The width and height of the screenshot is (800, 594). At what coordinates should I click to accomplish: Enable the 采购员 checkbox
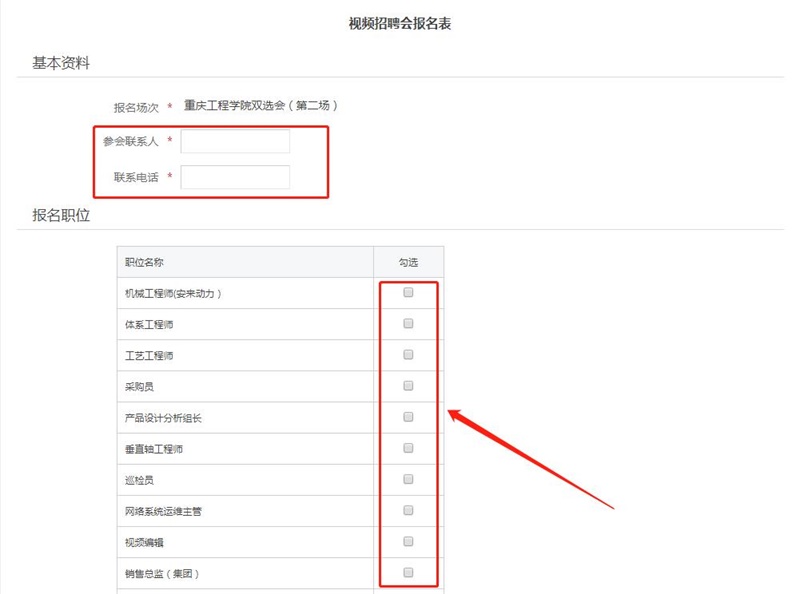408,386
